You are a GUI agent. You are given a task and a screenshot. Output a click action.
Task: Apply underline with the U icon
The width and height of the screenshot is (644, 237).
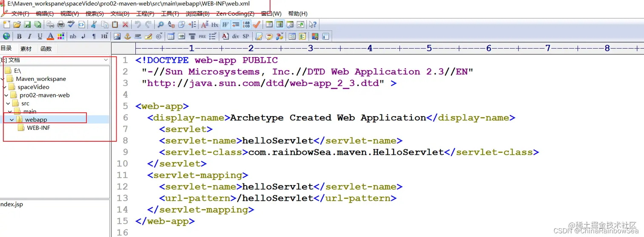pyautogui.click(x=40, y=36)
